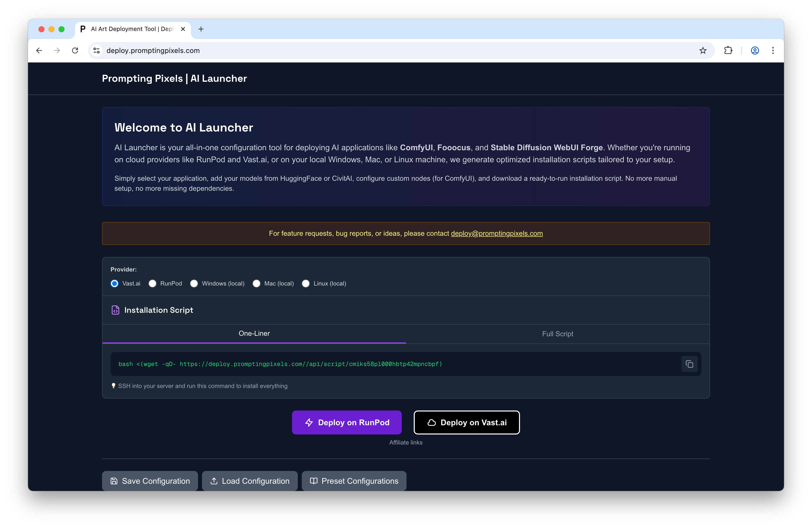This screenshot has width=812, height=528.
Task: Choose Mac (local) as provider
Action: coord(256,283)
